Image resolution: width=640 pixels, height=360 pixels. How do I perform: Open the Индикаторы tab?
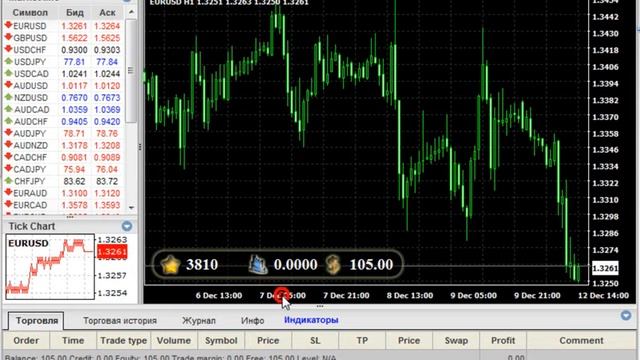click(x=311, y=320)
